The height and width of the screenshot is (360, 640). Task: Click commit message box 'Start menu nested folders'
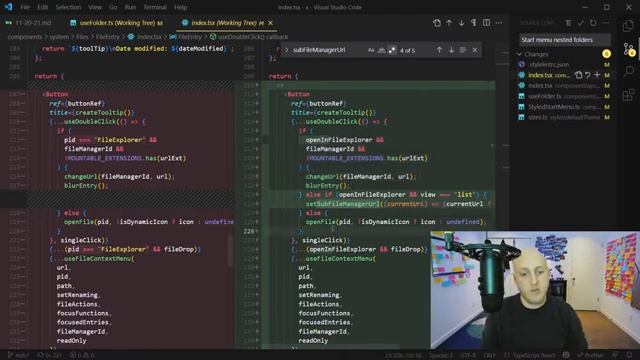point(565,40)
